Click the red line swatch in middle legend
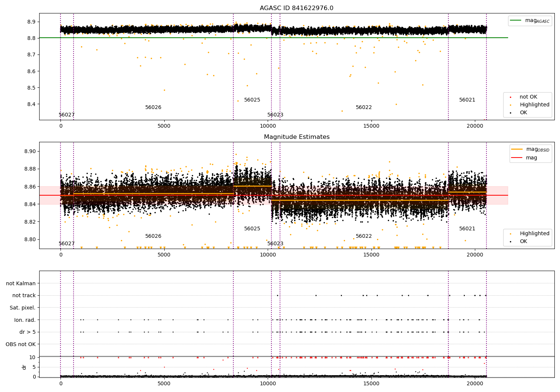Viewport: 560px width, 392px height. point(517,158)
